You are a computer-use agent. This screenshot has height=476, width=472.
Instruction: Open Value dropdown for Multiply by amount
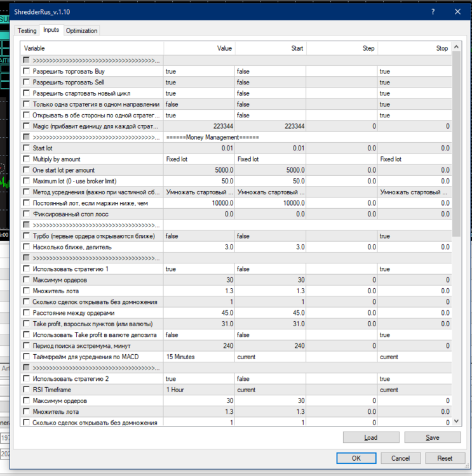coord(199,159)
